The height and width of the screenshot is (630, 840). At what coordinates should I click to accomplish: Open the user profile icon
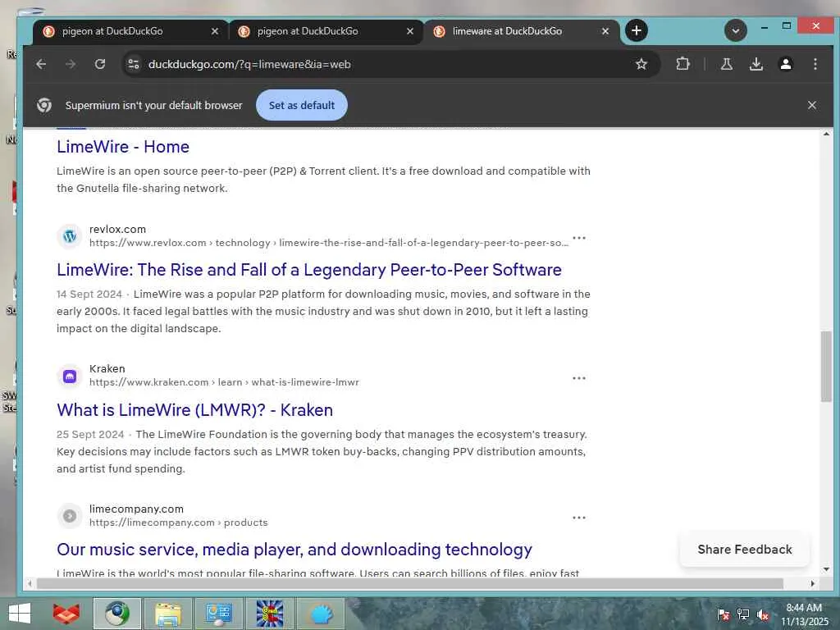pos(785,64)
